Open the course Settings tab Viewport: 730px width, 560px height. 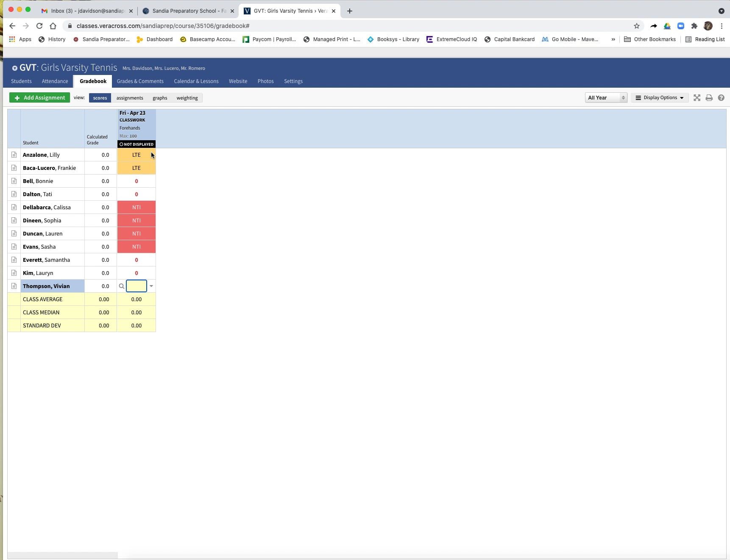pyautogui.click(x=293, y=81)
